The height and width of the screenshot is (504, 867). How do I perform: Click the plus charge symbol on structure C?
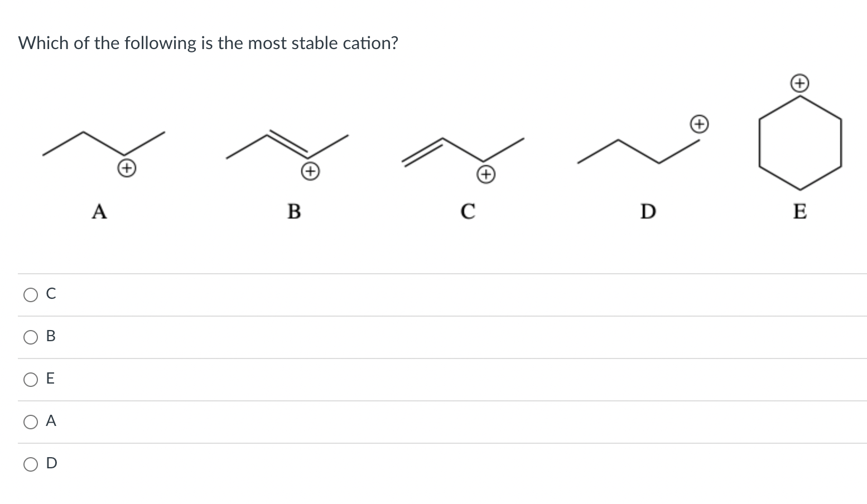pyautogui.click(x=485, y=176)
